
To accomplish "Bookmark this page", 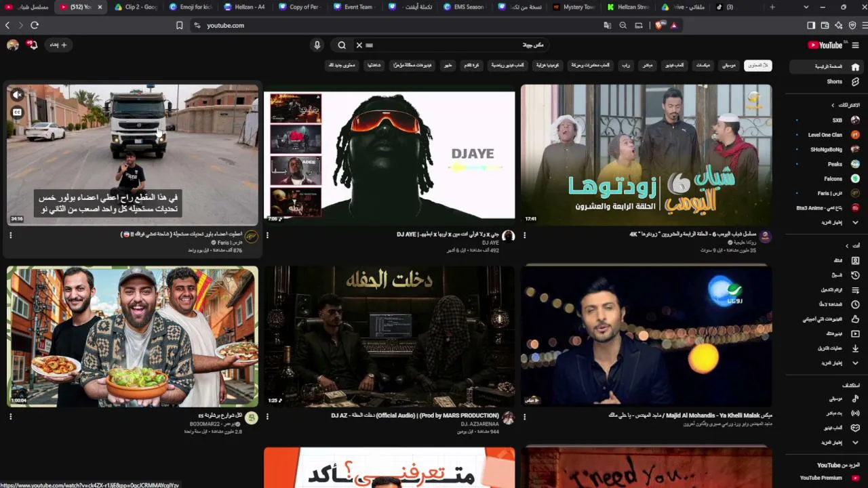I will pyautogui.click(x=180, y=25).
